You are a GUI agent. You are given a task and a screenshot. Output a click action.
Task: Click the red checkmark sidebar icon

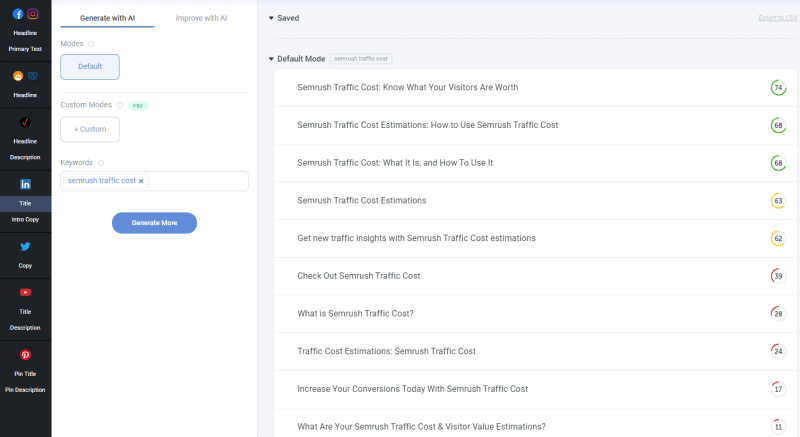point(25,122)
